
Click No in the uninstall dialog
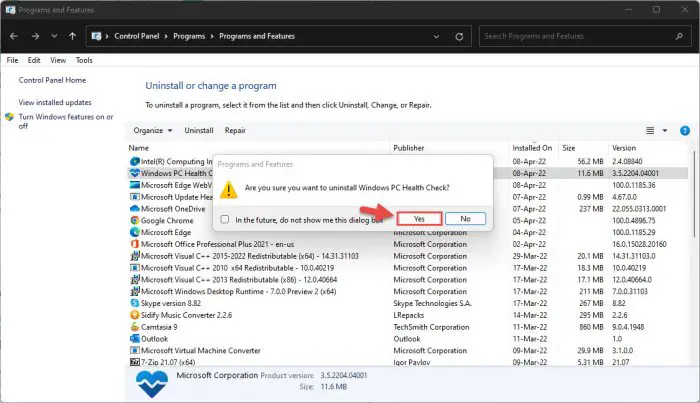465,219
